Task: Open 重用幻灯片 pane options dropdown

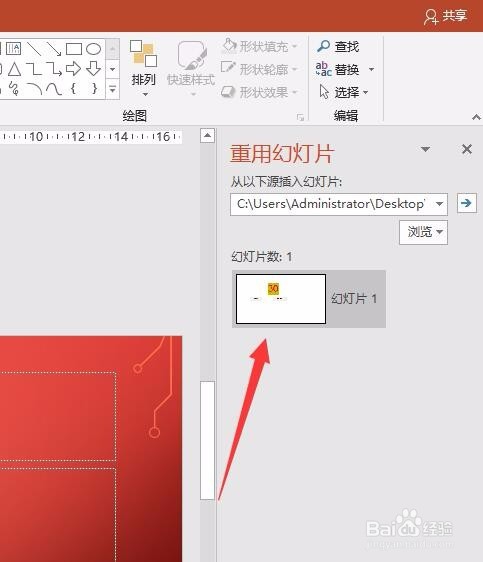Action: [425, 149]
